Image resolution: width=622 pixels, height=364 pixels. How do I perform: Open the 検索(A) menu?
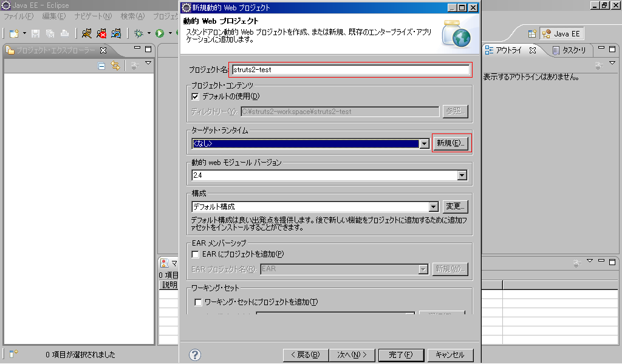click(132, 16)
